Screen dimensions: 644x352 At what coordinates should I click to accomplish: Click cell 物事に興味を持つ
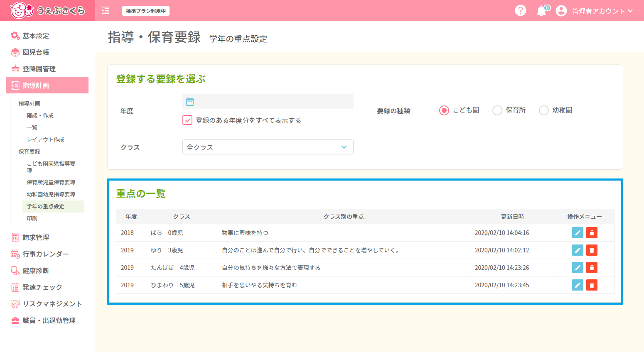[x=245, y=233]
